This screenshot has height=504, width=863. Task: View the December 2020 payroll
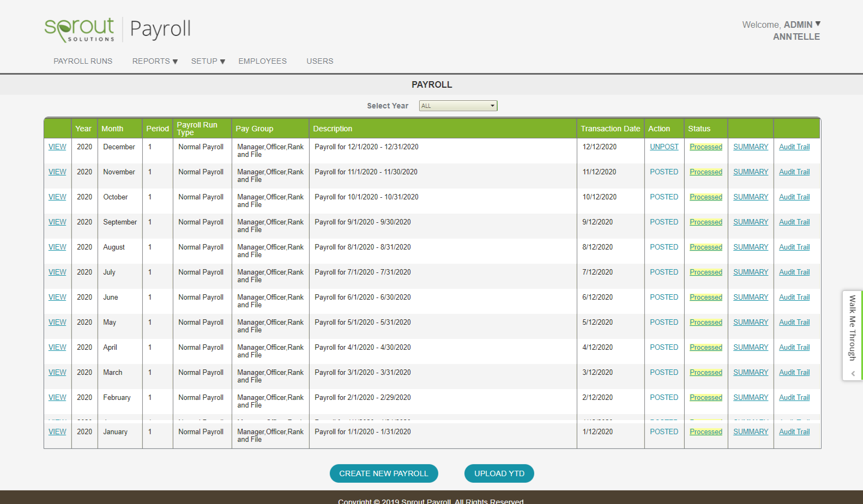(57, 147)
